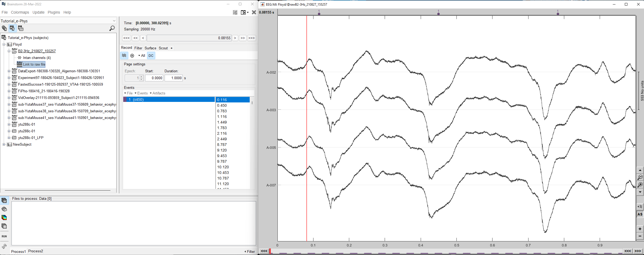Collapse the B2-3Hz_210827_155257 tree node
Viewport: 644px width, 255px height.
(x=9, y=51)
